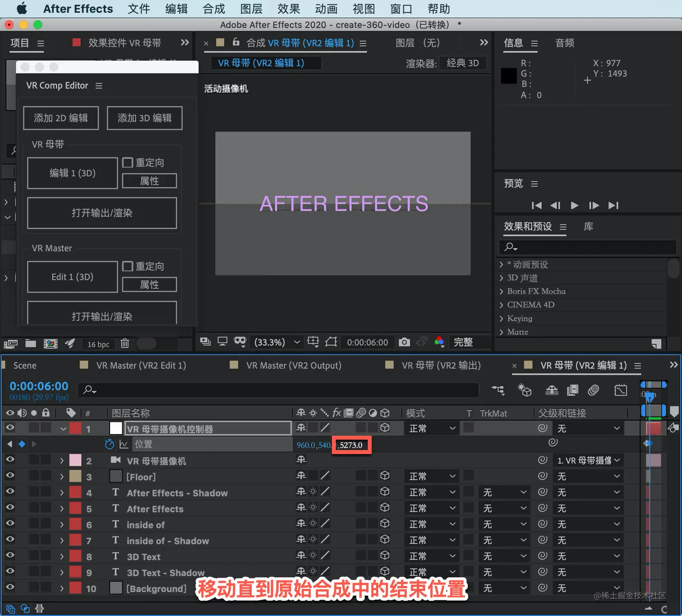Hide the 3D Text layer eye
This screenshot has width=682, height=616.
pyautogui.click(x=10, y=555)
